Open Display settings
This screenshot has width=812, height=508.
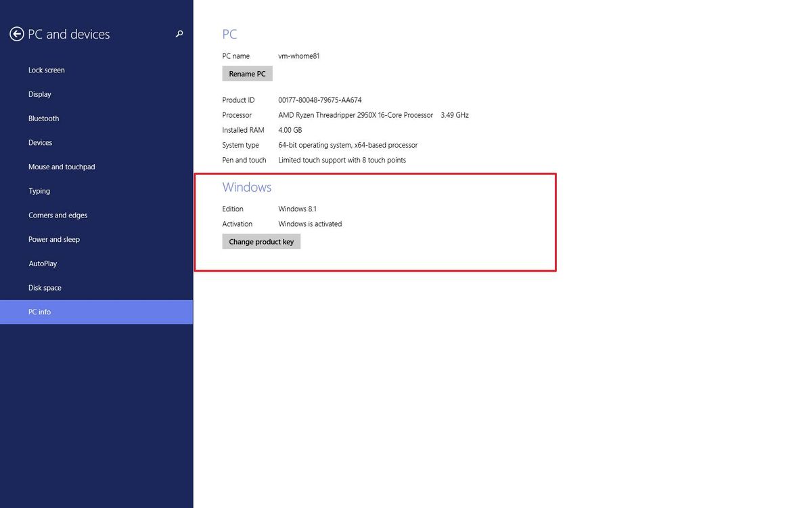click(39, 94)
